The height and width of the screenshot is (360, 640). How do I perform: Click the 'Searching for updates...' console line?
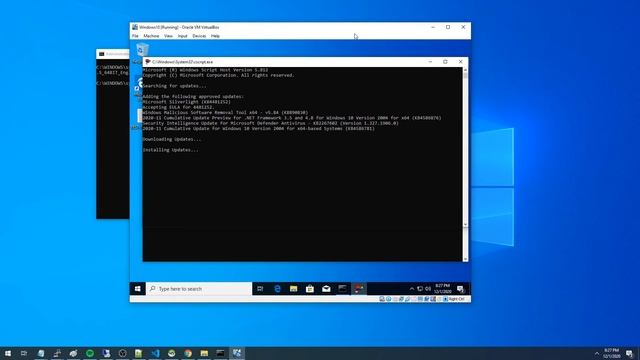174,86
